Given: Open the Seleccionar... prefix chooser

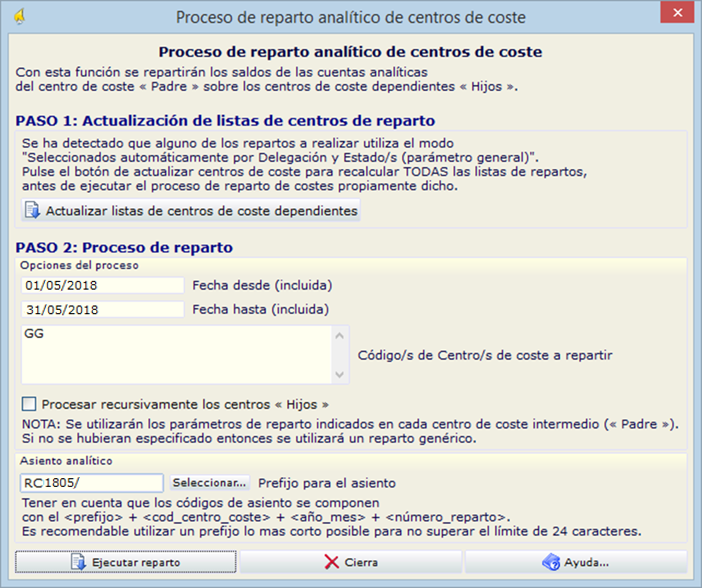Looking at the screenshot, I should tap(209, 483).
